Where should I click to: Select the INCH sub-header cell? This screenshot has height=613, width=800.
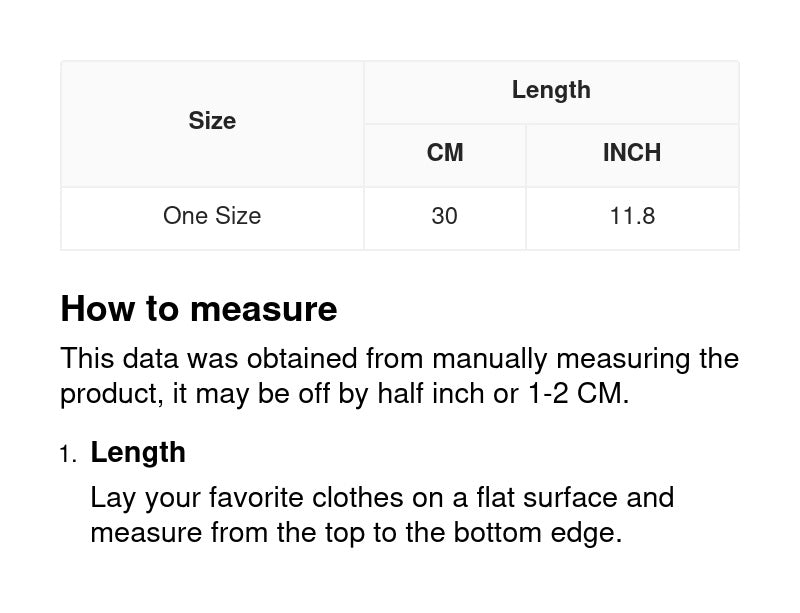coord(632,153)
